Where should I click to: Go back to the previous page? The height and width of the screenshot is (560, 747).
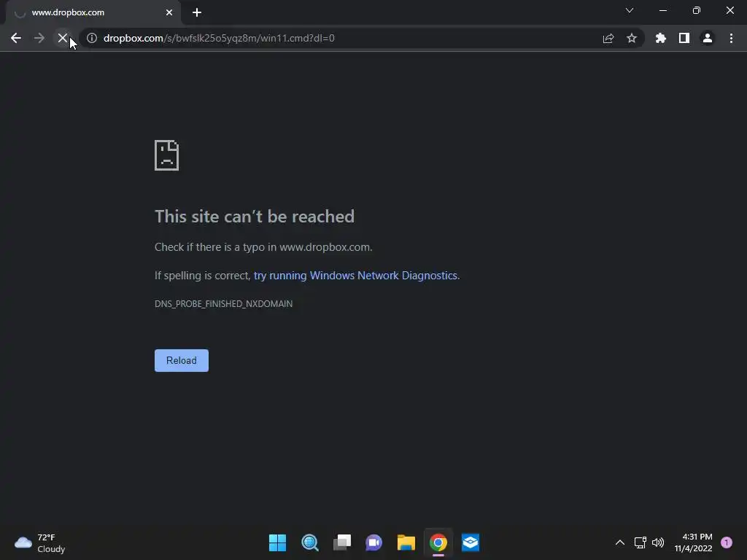pyautogui.click(x=16, y=38)
